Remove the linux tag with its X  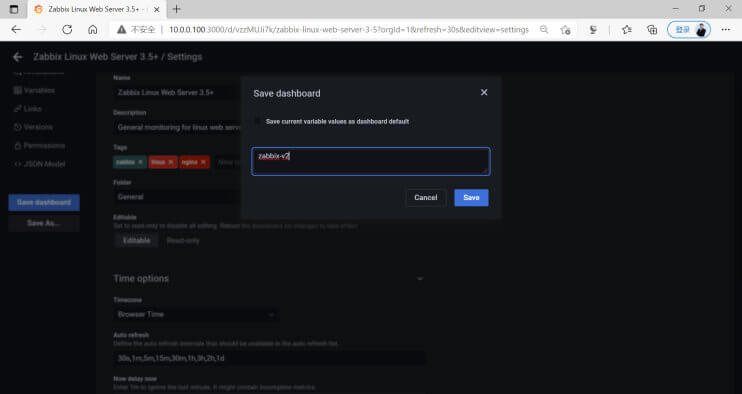(171, 162)
